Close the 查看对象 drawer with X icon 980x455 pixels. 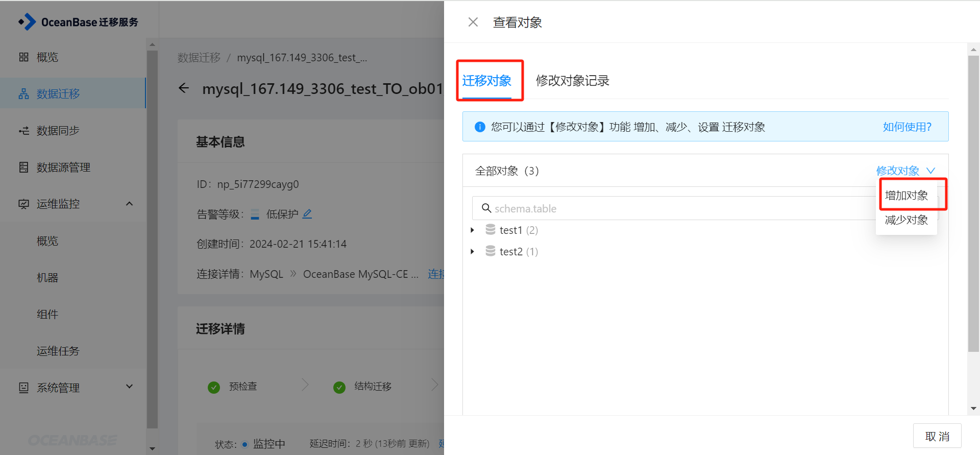pos(473,22)
